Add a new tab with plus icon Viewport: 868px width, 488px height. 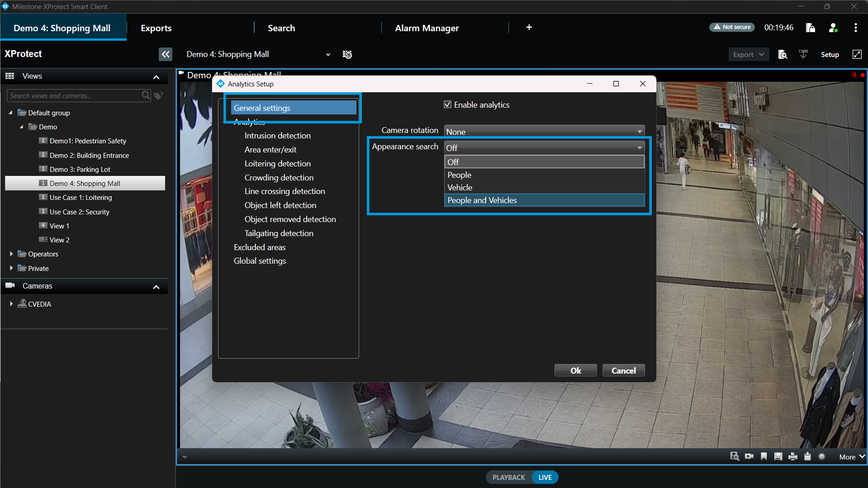coord(529,27)
